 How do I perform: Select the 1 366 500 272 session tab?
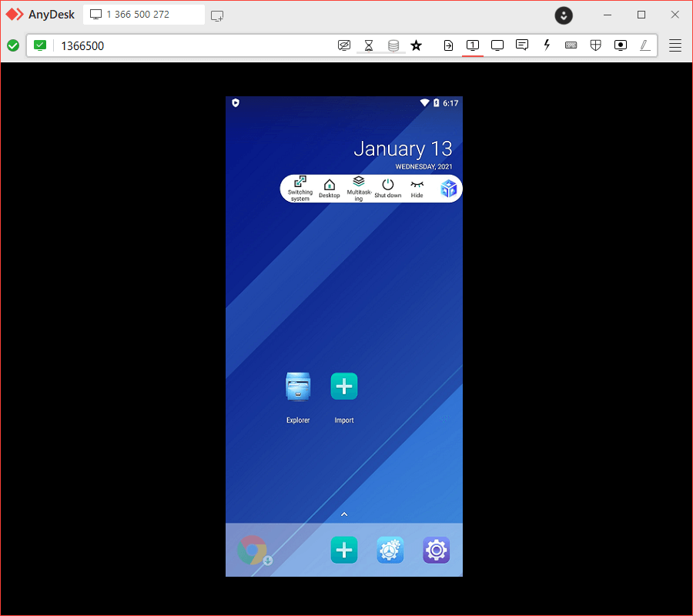coord(143,15)
